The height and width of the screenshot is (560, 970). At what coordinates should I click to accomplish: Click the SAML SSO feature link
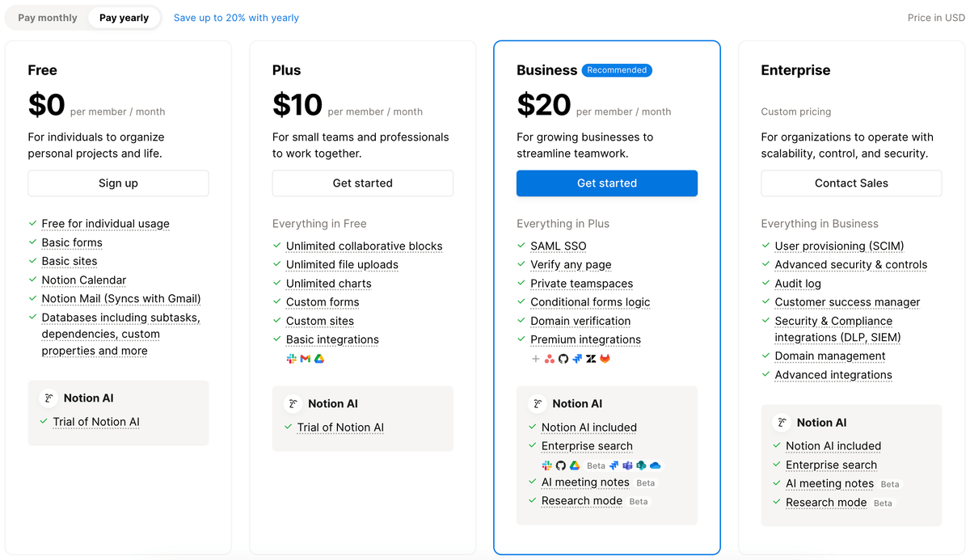click(x=559, y=246)
